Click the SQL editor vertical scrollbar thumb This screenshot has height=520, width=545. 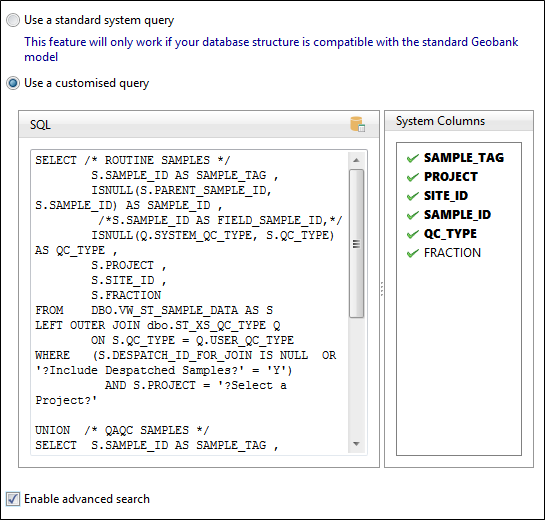356,243
